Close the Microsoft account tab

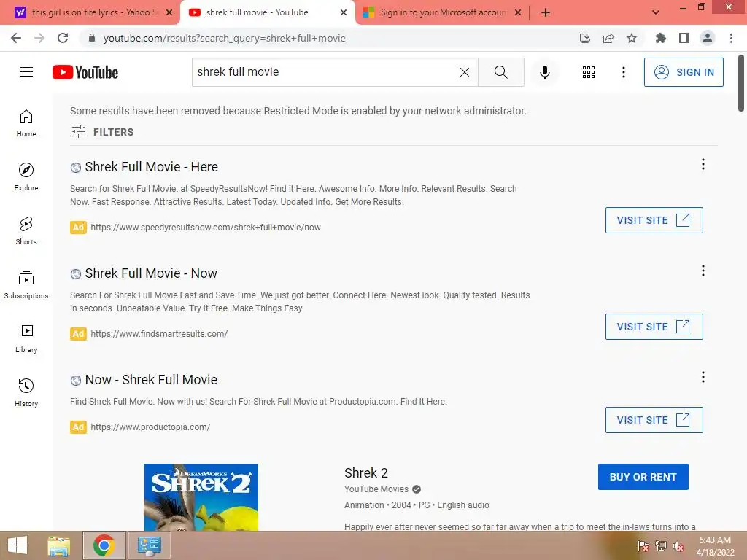[518, 12]
